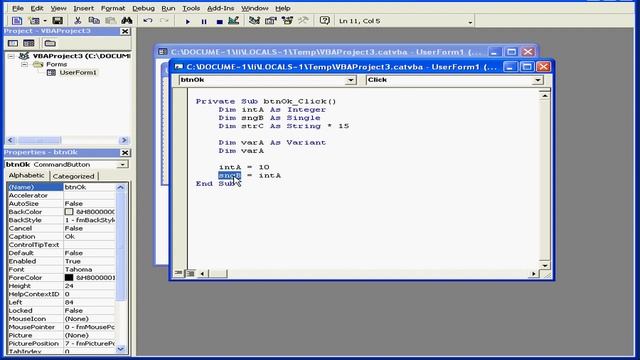This screenshot has width=640, height=360.
Task: Click the Caption value Ok
Action: tap(70, 237)
